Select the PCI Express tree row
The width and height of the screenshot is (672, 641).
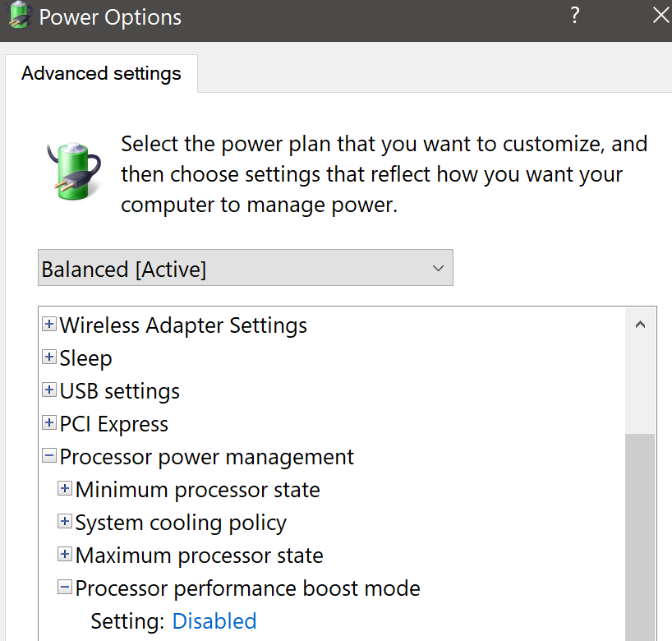[x=113, y=424]
